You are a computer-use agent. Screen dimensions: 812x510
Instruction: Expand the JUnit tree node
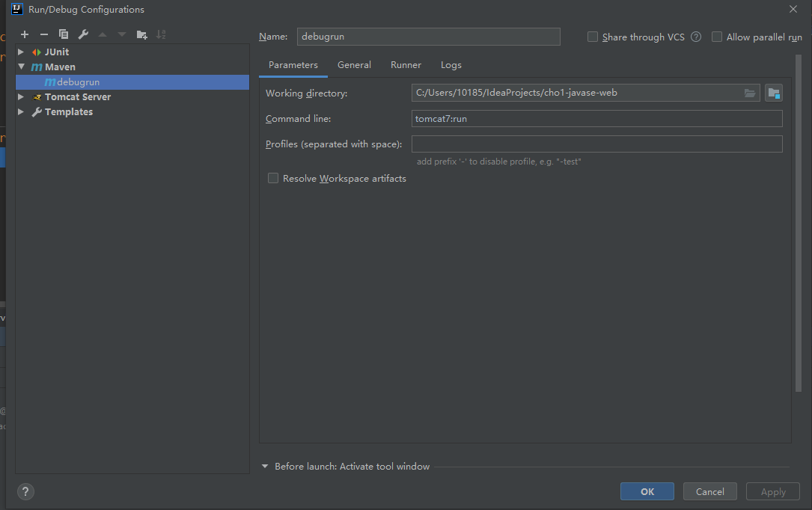[21, 52]
